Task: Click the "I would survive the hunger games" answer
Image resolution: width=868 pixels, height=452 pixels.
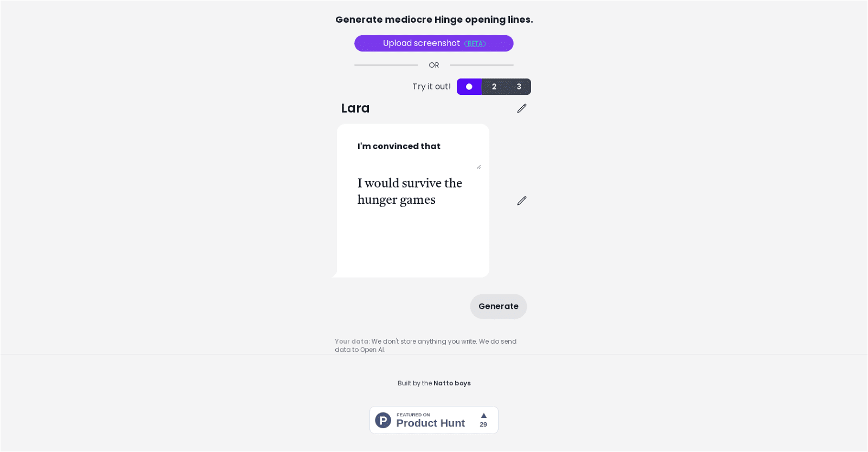Action: [410, 191]
